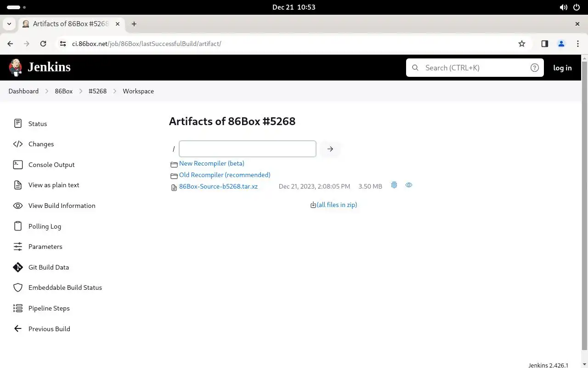The height and width of the screenshot is (368, 588).
Task: Click the log in link
Action: (562, 68)
